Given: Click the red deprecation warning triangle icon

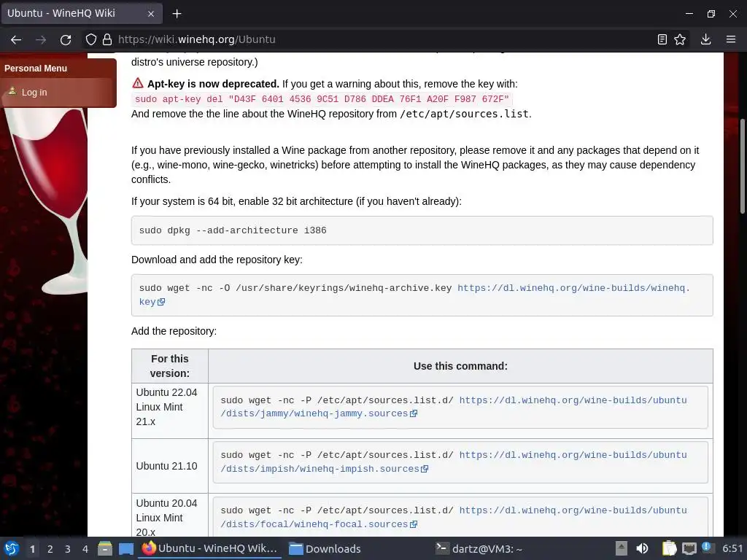Looking at the screenshot, I should coord(138,83).
